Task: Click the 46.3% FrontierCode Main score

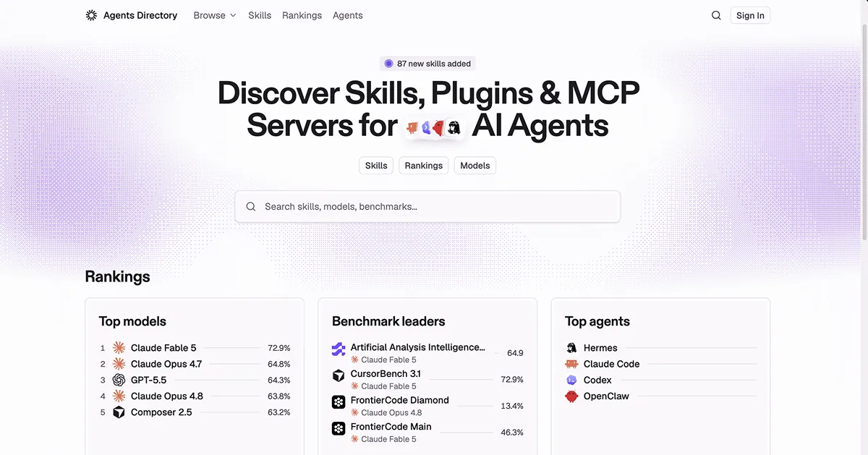Action: click(x=512, y=432)
